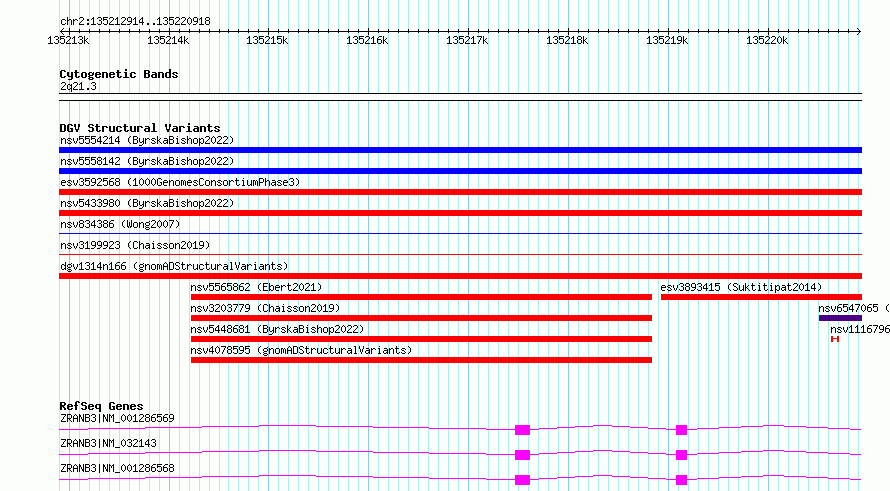890x491 pixels.
Task: Select the small red nsv1116796 marker
Action: click(834, 339)
